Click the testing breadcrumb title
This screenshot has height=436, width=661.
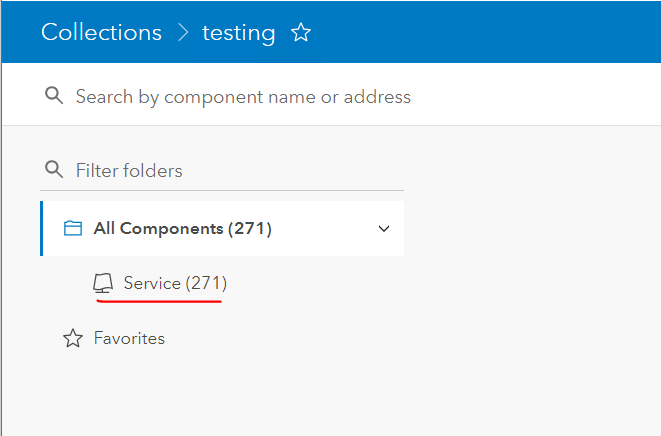click(238, 32)
